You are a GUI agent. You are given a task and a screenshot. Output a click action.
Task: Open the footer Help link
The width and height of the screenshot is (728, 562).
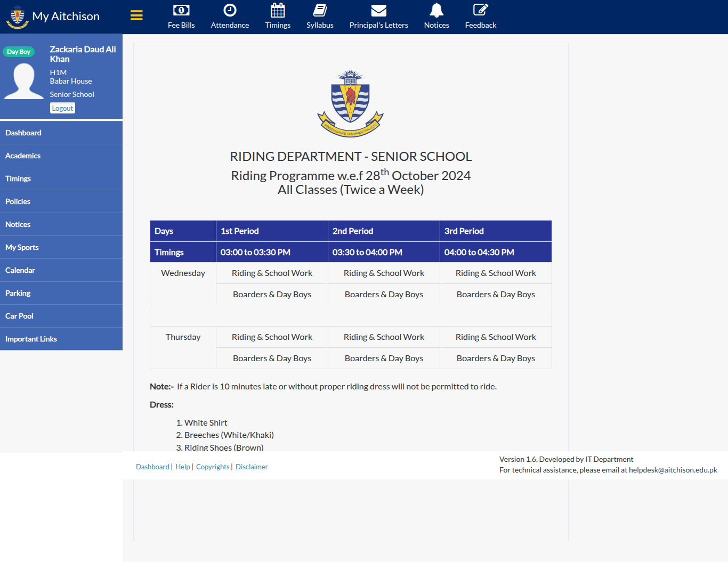tap(183, 467)
